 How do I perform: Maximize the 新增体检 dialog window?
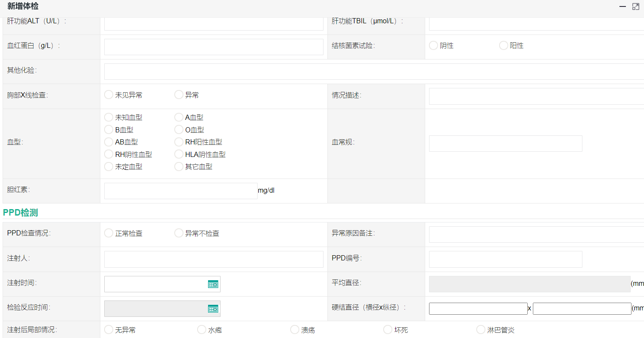click(x=636, y=6)
